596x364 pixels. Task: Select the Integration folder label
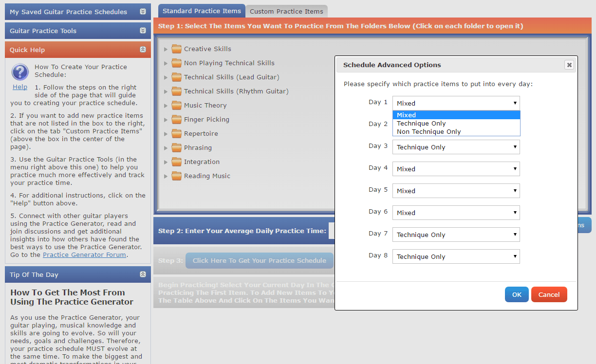point(202,162)
